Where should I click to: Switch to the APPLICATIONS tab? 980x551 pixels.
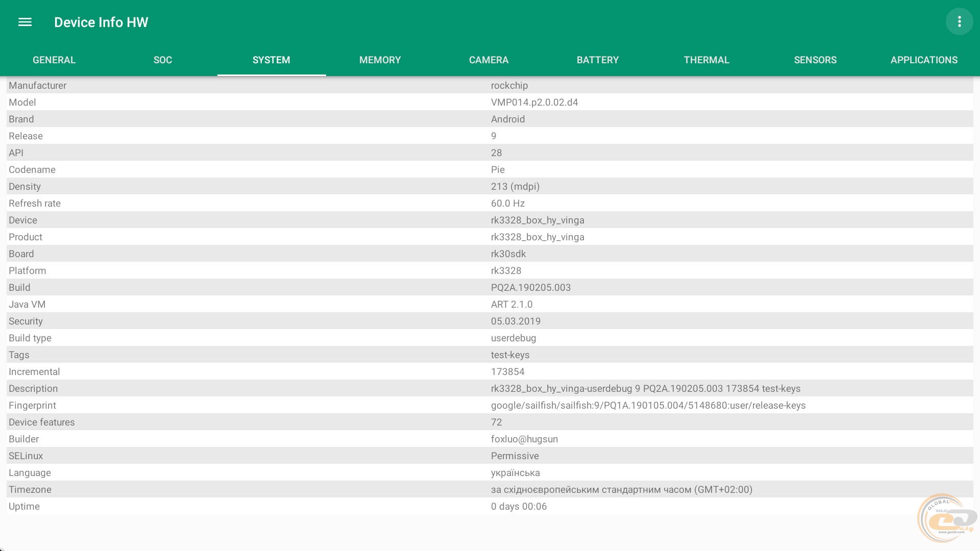click(924, 60)
